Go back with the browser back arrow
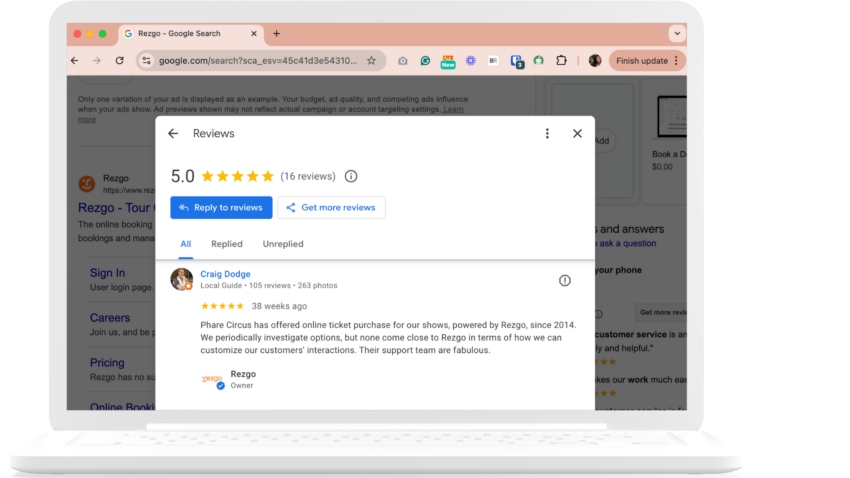Viewport: 850px width, 478px height. coord(75,61)
